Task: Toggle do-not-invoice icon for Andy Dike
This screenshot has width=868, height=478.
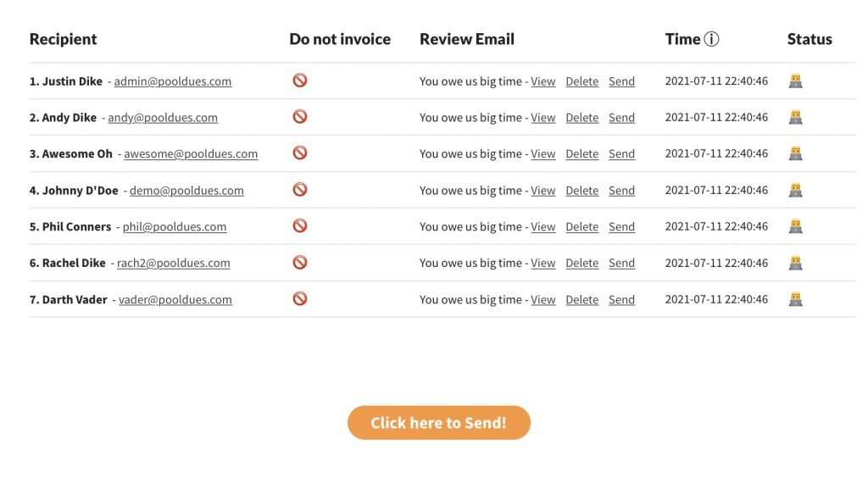Action: tap(299, 117)
